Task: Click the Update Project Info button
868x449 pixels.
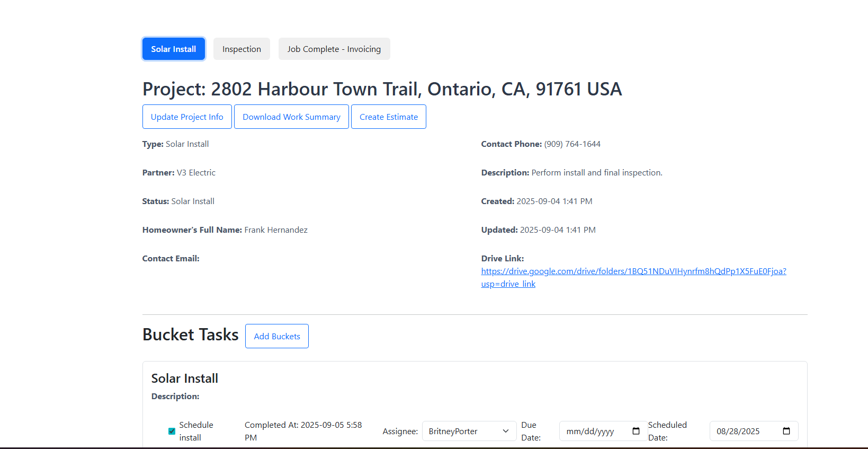Action: pos(187,117)
